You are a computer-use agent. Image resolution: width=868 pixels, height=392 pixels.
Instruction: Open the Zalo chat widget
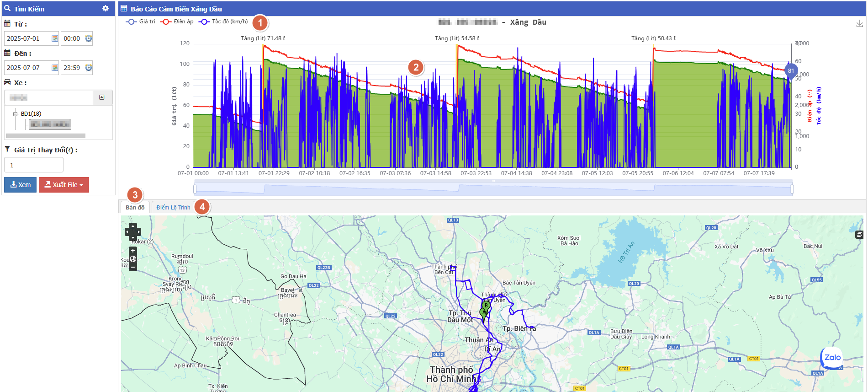(x=832, y=358)
